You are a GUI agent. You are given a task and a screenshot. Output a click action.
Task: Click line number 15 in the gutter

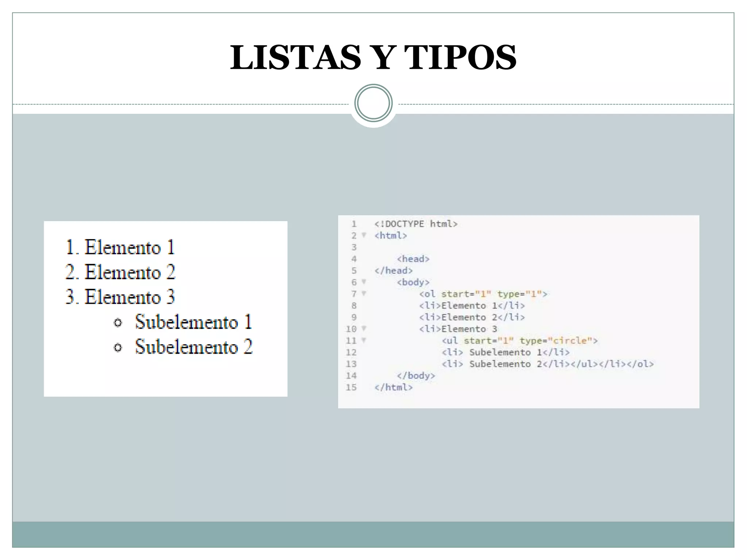[351, 387]
